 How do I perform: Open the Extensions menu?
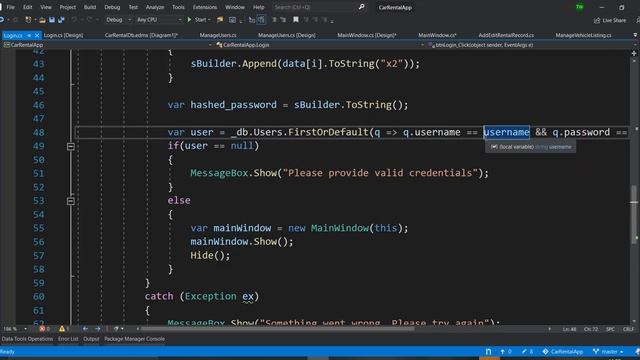click(x=204, y=7)
